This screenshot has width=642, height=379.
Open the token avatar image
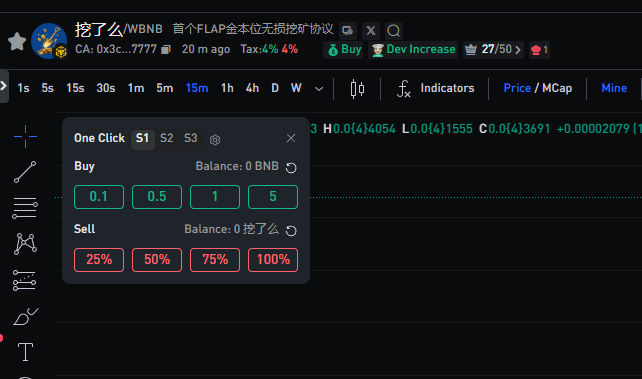point(49,41)
